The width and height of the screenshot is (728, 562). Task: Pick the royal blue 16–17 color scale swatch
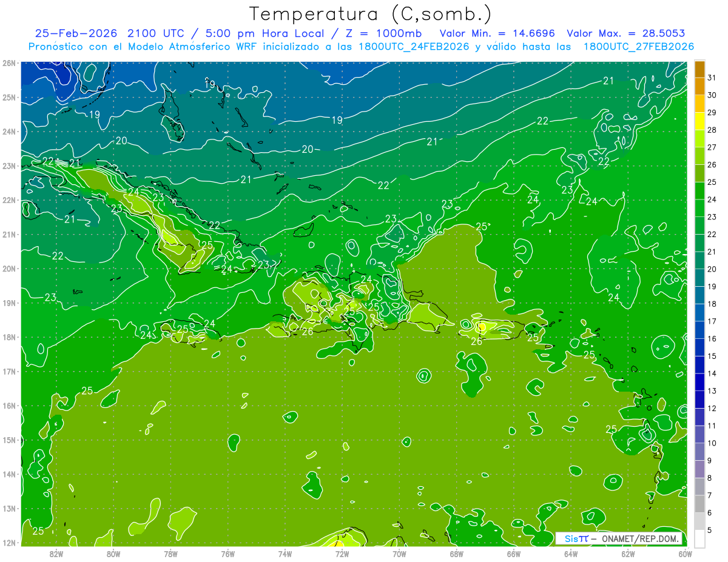[x=699, y=330]
